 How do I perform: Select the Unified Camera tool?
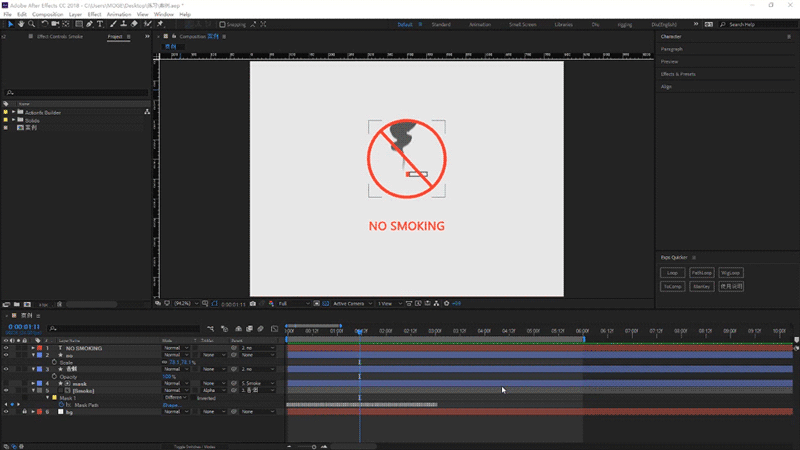coord(55,24)
